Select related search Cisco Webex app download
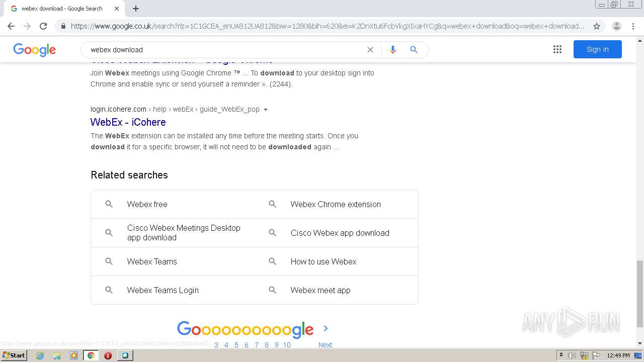This screenshot has width=644, height=362. pos(340,233)
